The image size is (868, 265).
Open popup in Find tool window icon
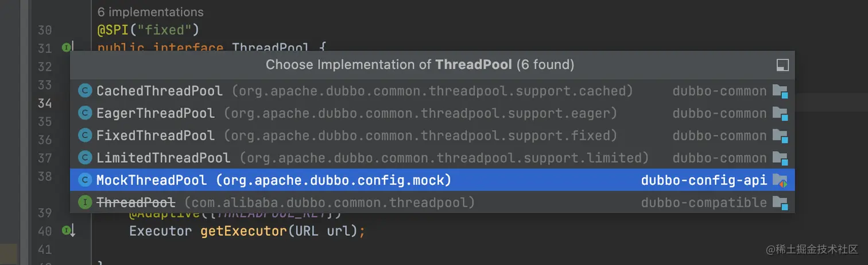(x=782, y=65)
